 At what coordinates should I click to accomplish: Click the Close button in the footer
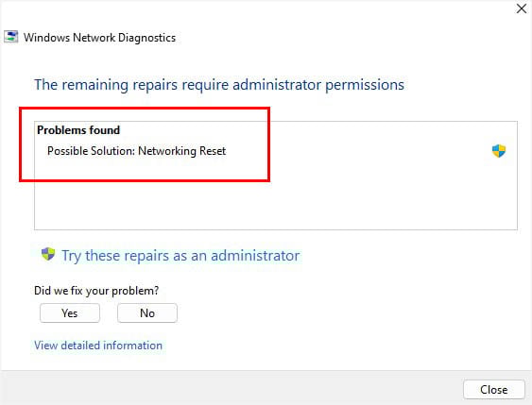tap(494, 389)
